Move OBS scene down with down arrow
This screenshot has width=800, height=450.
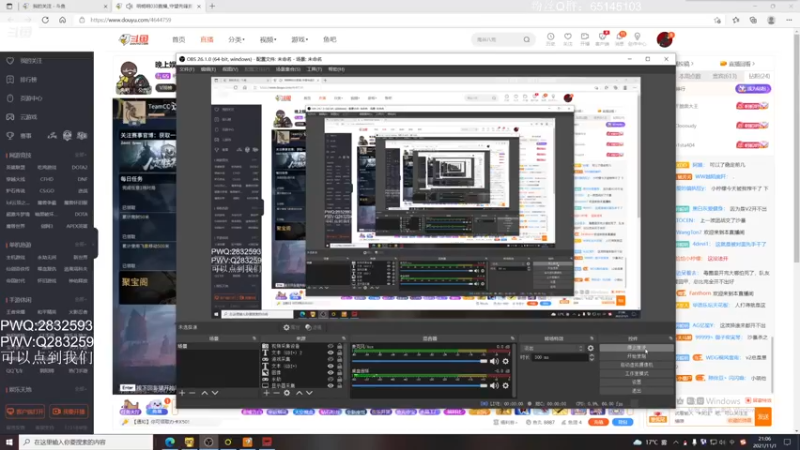coord(215,393)
